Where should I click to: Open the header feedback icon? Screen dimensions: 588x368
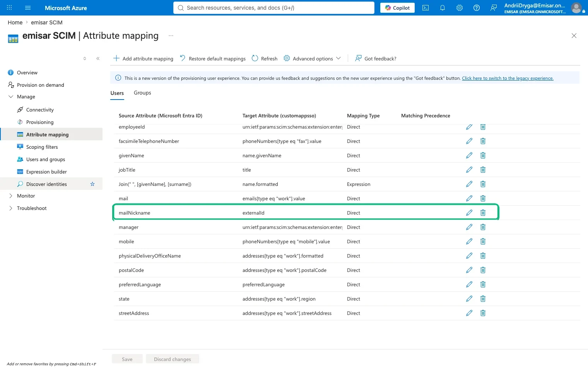coord(494,8)
